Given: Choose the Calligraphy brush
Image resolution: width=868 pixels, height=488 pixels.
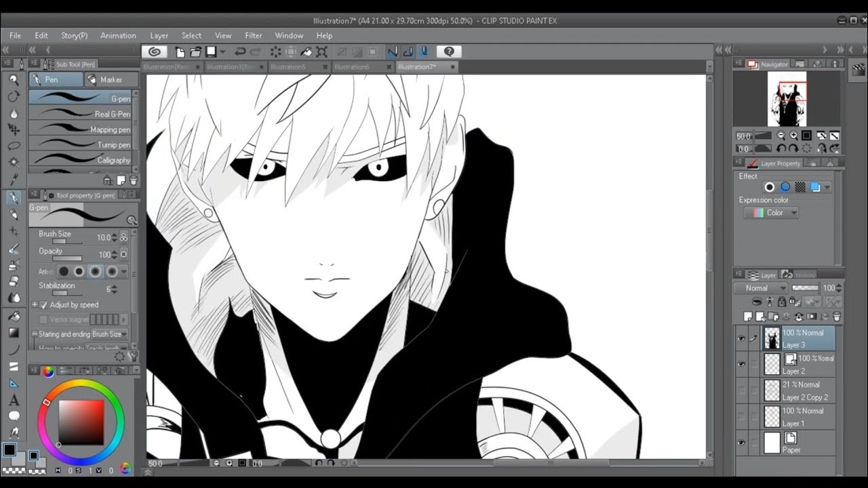Looking at the screenshot, I should [81, 160].
